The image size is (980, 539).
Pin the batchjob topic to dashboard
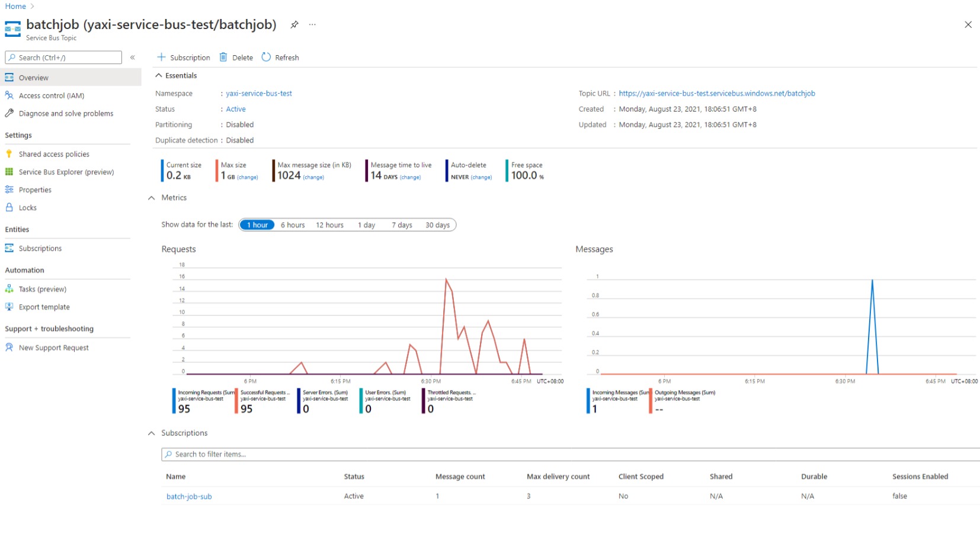coord(294,24)
